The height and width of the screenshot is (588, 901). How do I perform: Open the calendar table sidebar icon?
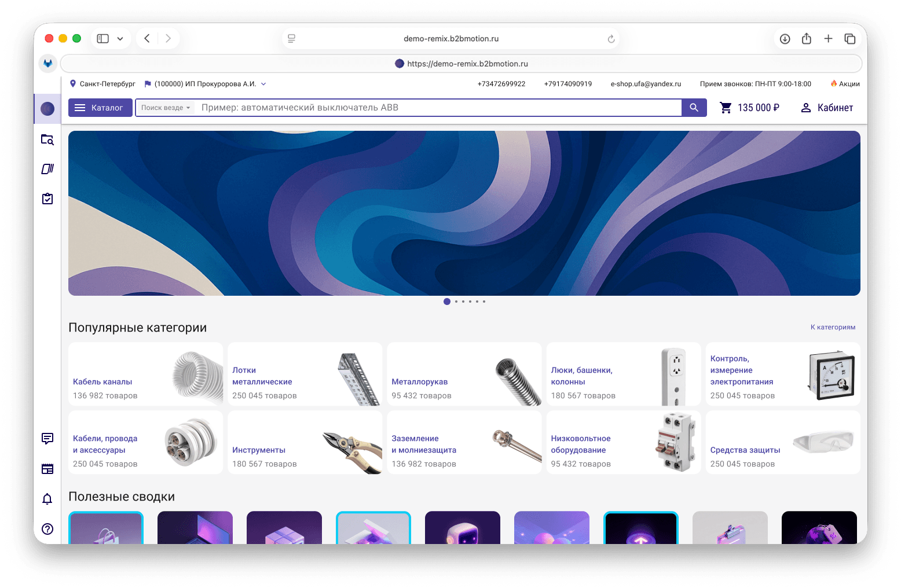click(47, 469)
